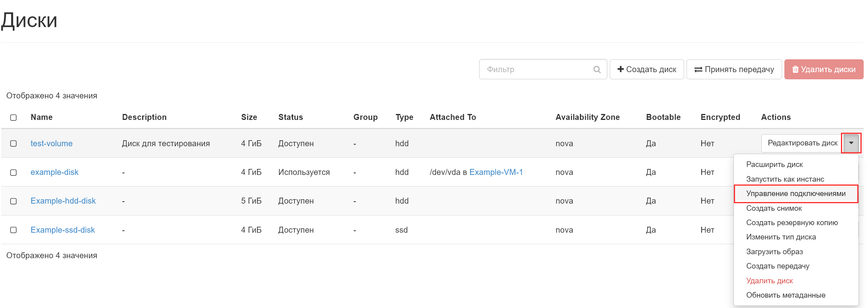This screenshot has height=308, width=868.
Task: Focus the Фильтр search input field
Action: click(x=537, y=69)
